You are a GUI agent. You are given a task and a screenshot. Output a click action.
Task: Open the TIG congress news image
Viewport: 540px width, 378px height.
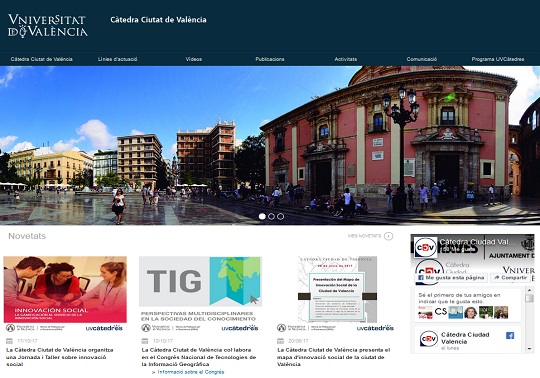click(x=200, y=288)
